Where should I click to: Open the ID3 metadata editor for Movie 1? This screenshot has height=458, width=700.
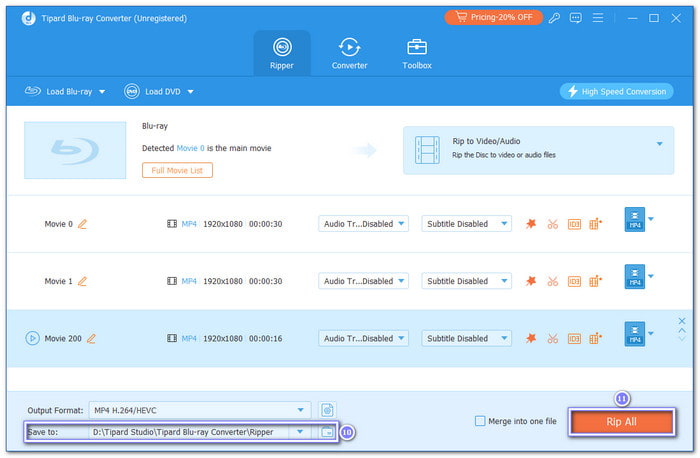pos(574,281)
